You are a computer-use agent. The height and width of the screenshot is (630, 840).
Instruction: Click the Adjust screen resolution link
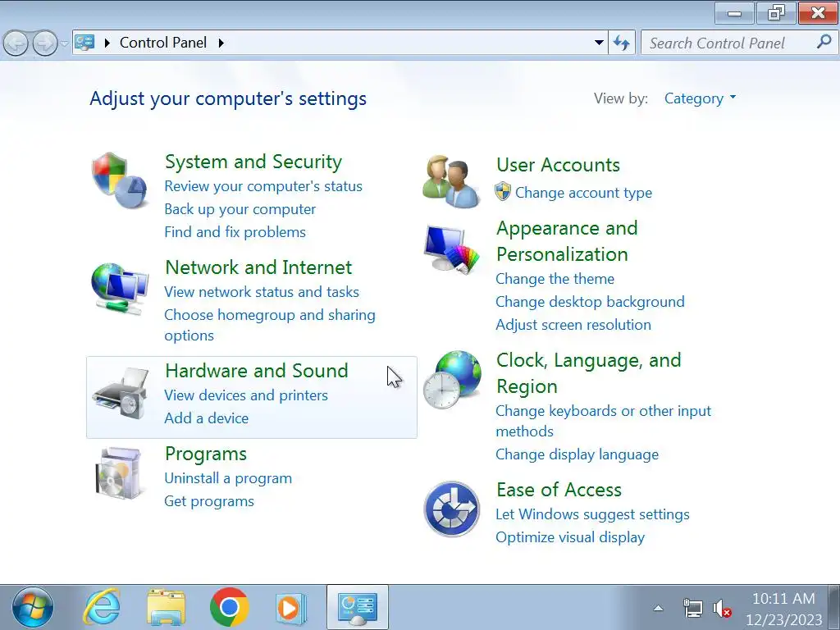(x=573, y=325)
